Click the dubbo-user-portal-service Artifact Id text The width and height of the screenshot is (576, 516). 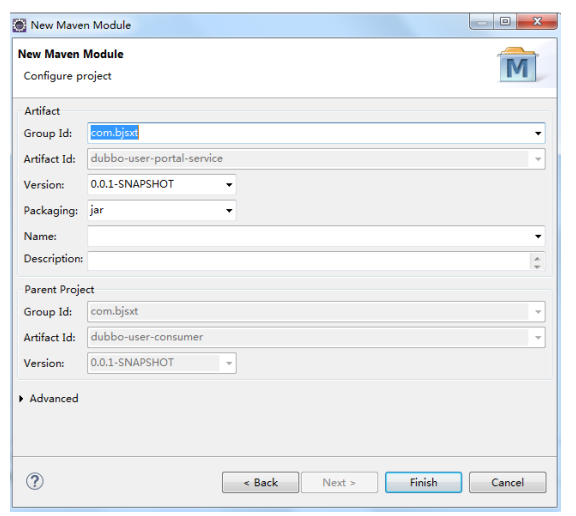[157, 159]
